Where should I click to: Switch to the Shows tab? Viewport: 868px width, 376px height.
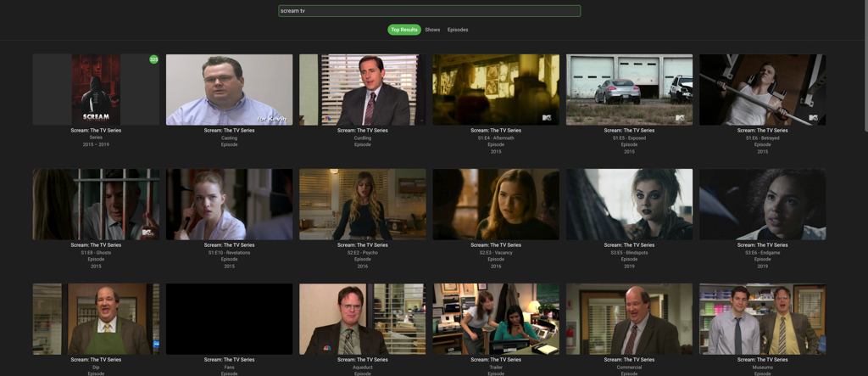pos(432,30)
